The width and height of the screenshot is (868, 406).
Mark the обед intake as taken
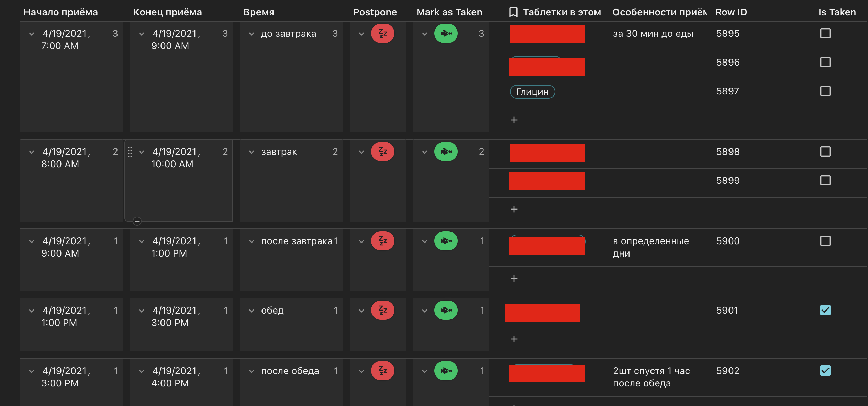[446, 310]
